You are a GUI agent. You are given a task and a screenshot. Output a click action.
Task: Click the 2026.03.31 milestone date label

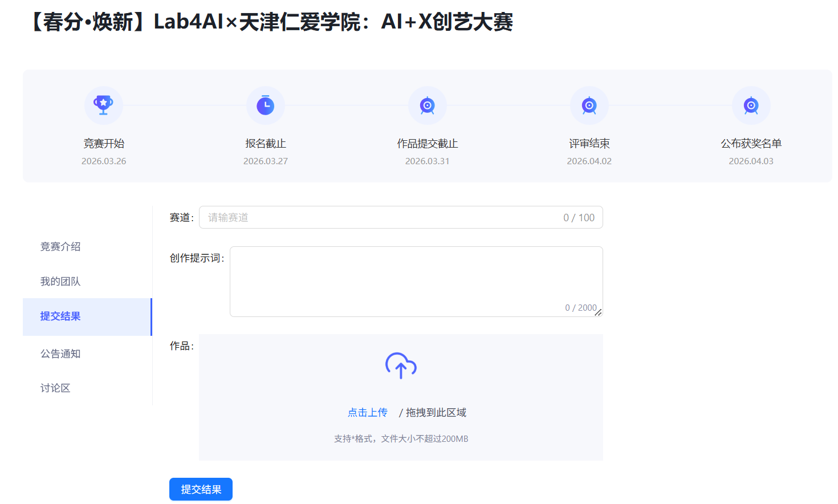click(x=427, y=161)
